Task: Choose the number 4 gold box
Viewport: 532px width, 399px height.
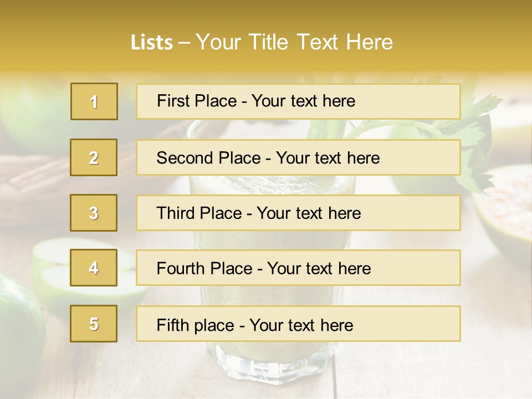Action: (x=94, y=268)
